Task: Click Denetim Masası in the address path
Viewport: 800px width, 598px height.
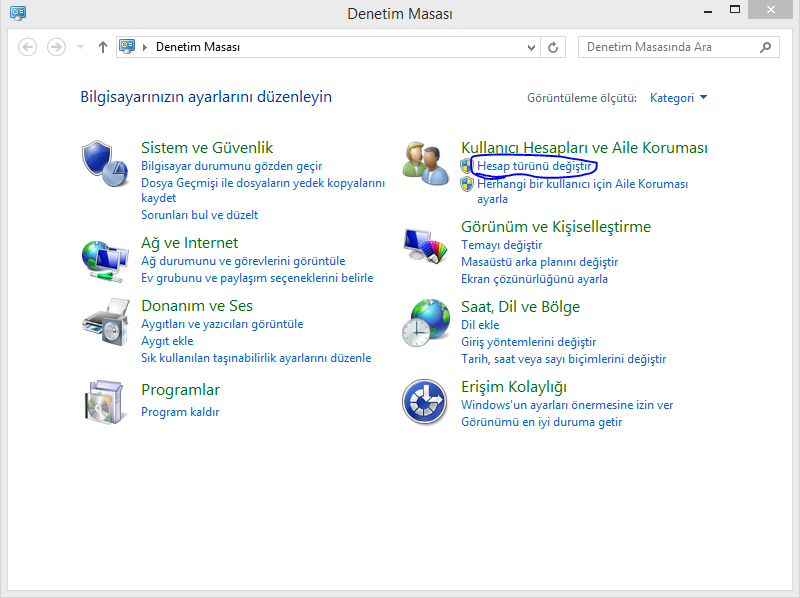Action: (x=197, y=47)
